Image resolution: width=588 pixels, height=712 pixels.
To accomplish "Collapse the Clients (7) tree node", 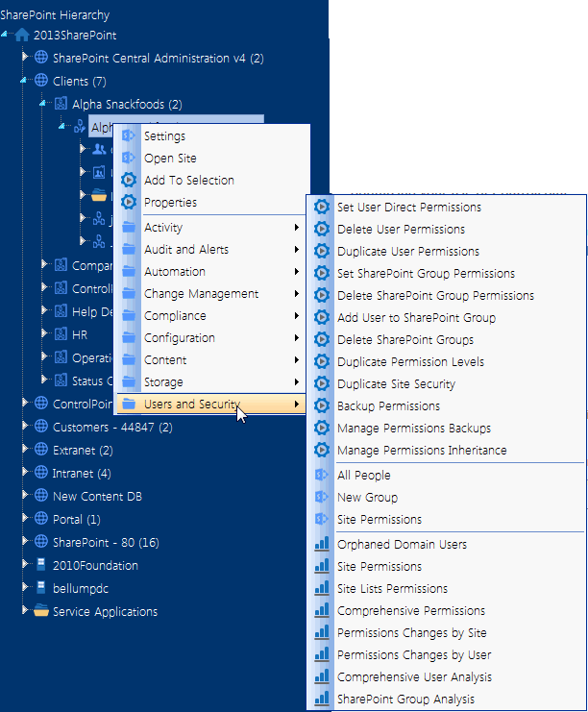I will 24,81.
